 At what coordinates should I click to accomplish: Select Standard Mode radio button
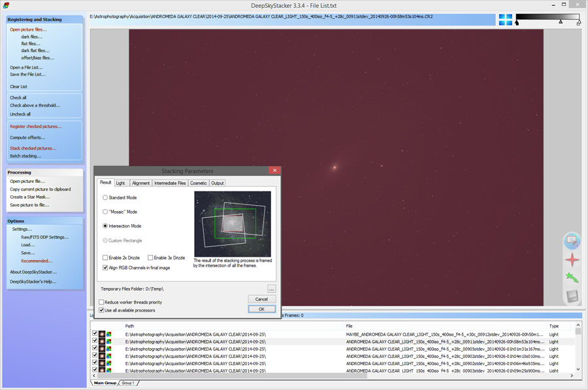pos(105,197)
